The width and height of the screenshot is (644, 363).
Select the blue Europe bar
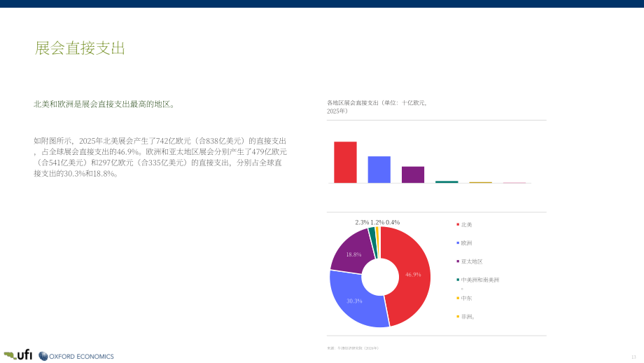pos(379,170)
